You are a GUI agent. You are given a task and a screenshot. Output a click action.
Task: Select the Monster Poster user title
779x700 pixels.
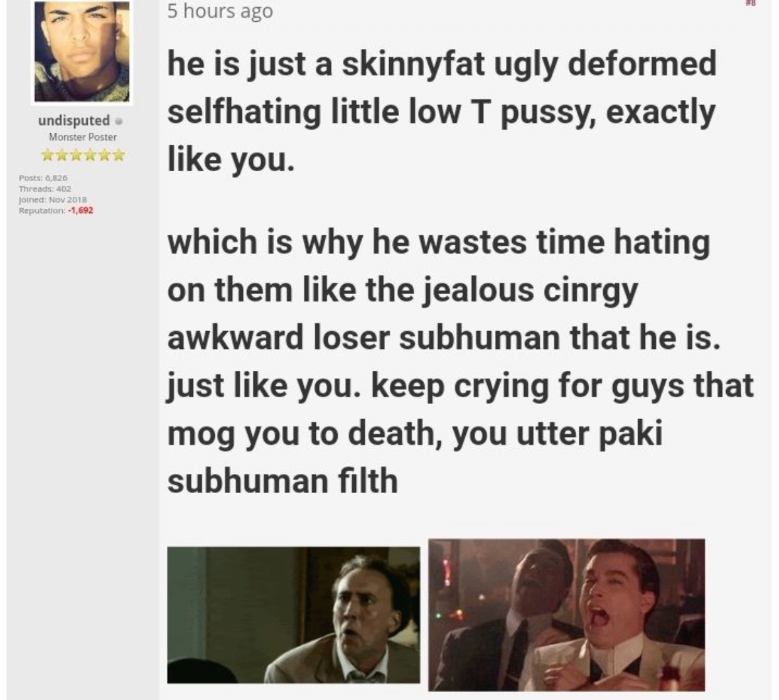83,137
